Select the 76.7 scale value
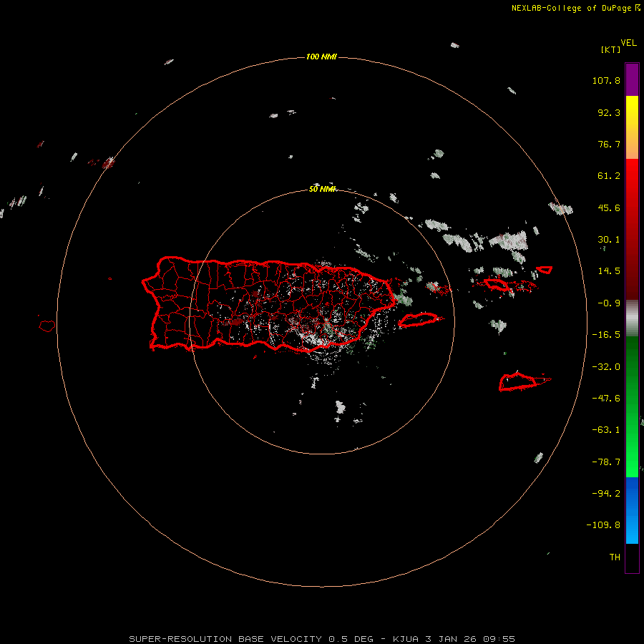This screenshot has height=644, width=644. pos(609,144)
